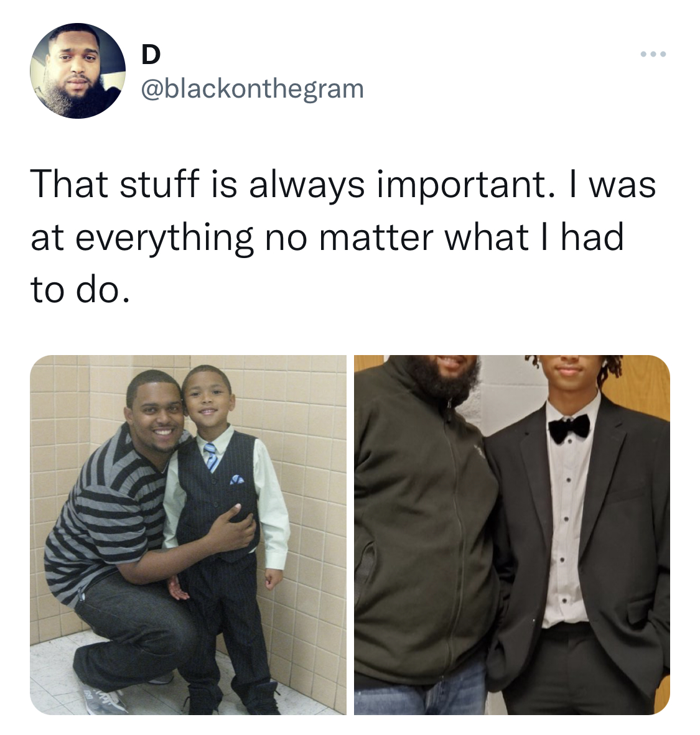Click the blue striped necktie in left photo

pos(211,457)
